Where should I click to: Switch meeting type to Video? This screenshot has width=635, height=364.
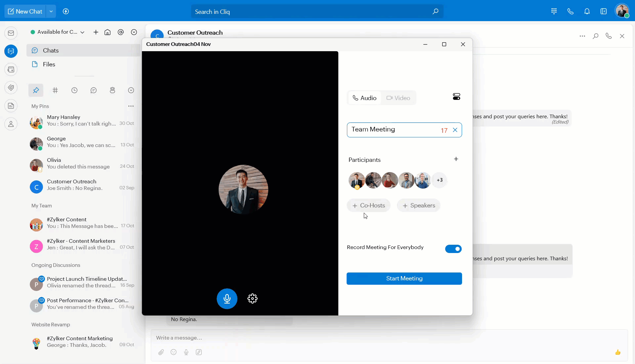point(398,98)
